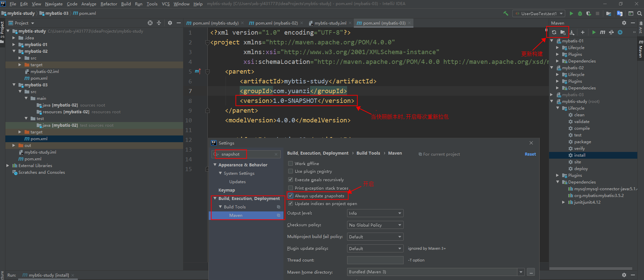644x280 pixels.
Task: Add Maven project plus icon
Action: pos(583,32)
